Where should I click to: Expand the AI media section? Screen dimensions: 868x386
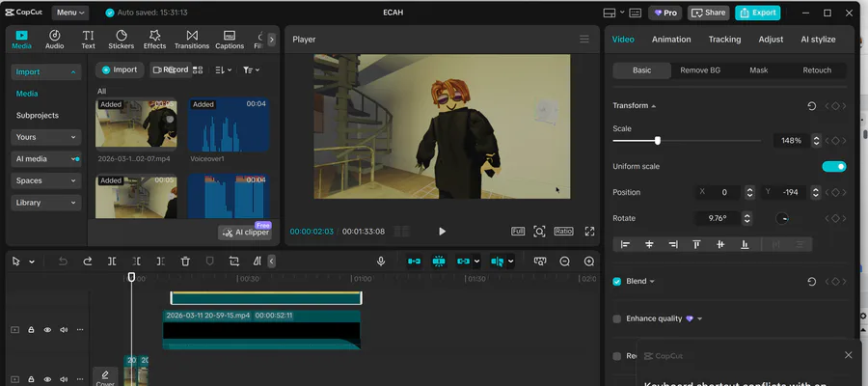[46, 159]
